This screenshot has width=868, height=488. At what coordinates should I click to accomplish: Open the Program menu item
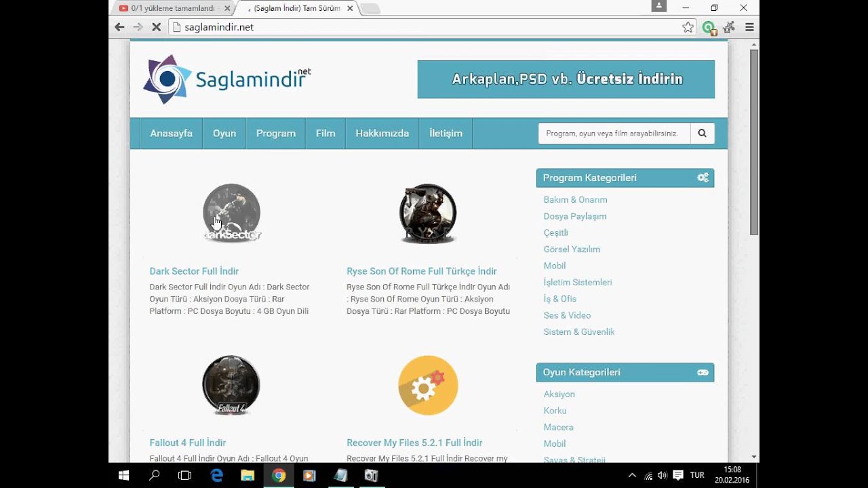pyautogui.click(x=276, y=134)
